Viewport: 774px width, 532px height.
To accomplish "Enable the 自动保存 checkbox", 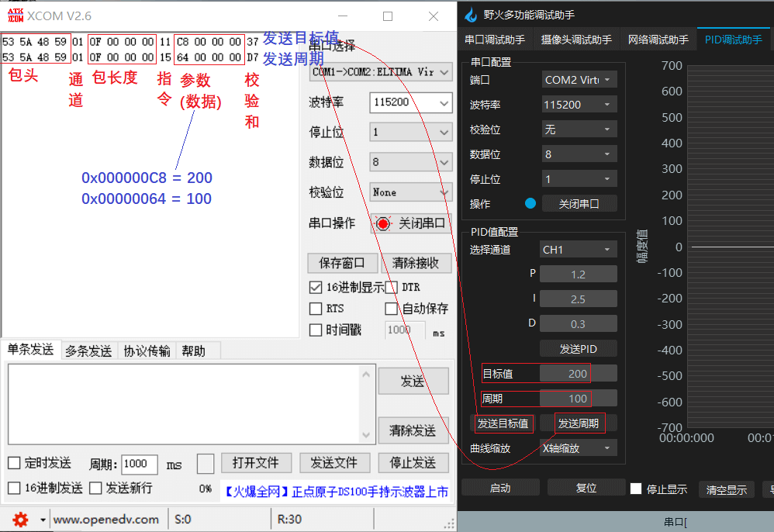I will click(x=392, y=309).
